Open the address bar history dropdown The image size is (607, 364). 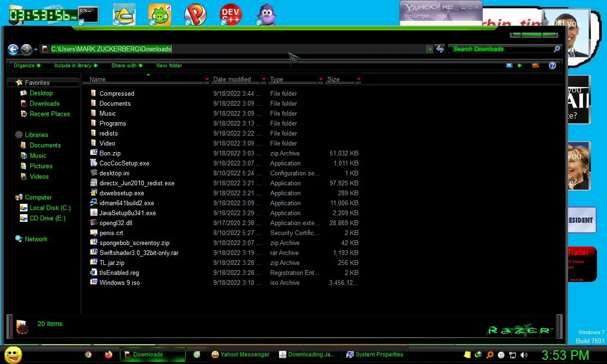(x=430, y=49)
